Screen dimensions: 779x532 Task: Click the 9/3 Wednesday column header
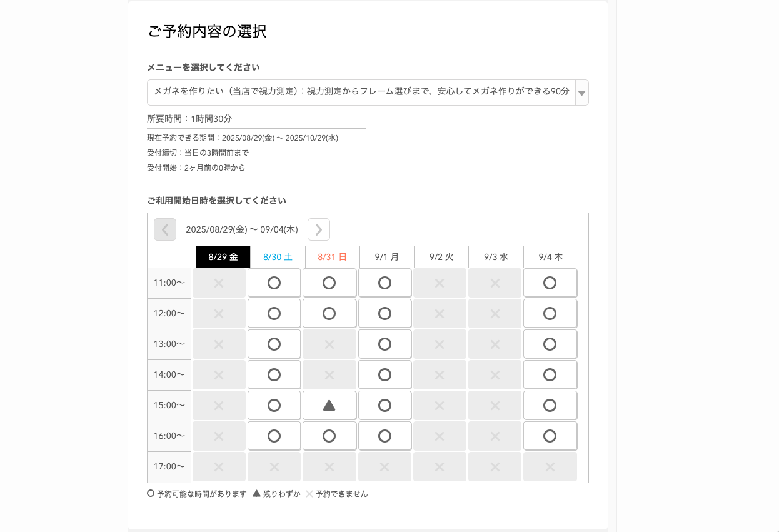point(496,257)
